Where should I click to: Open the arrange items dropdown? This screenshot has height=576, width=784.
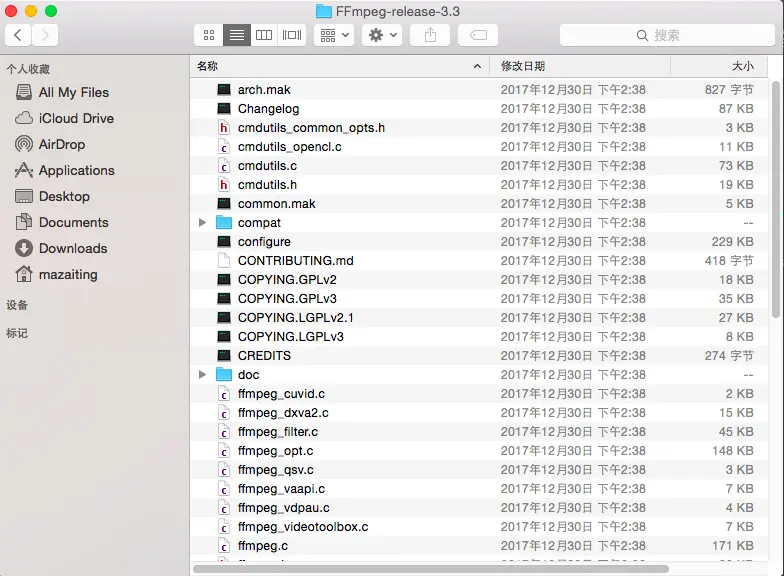click(x=334, y=35)
